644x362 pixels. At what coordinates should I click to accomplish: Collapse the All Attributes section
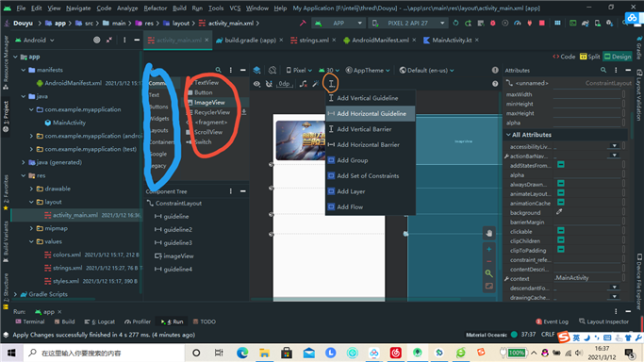click(508, 135)
